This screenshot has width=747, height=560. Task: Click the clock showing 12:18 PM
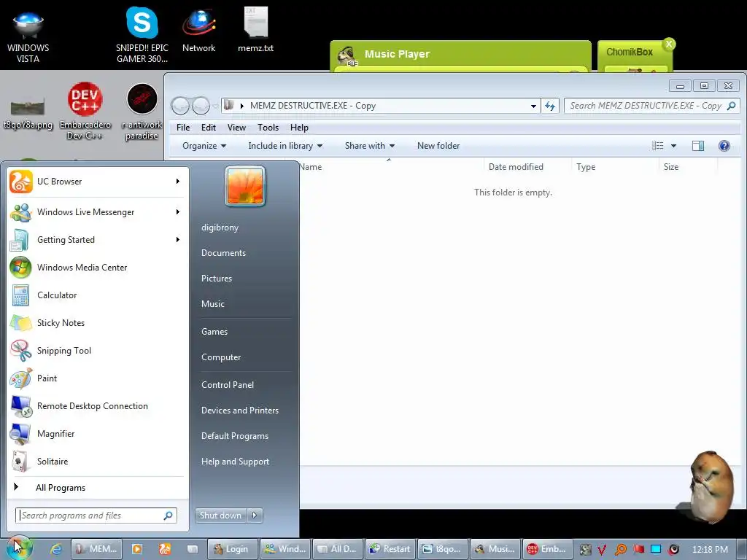tap(710, 550)
